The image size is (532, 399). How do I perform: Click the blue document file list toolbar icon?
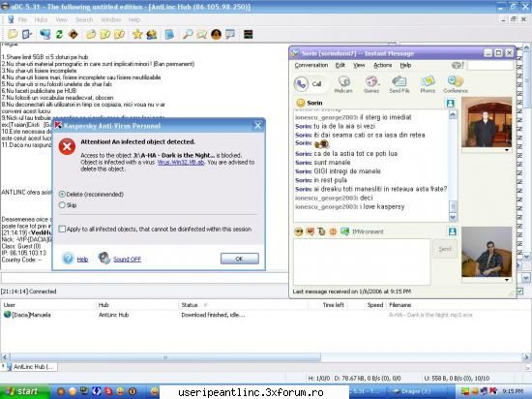169,34
